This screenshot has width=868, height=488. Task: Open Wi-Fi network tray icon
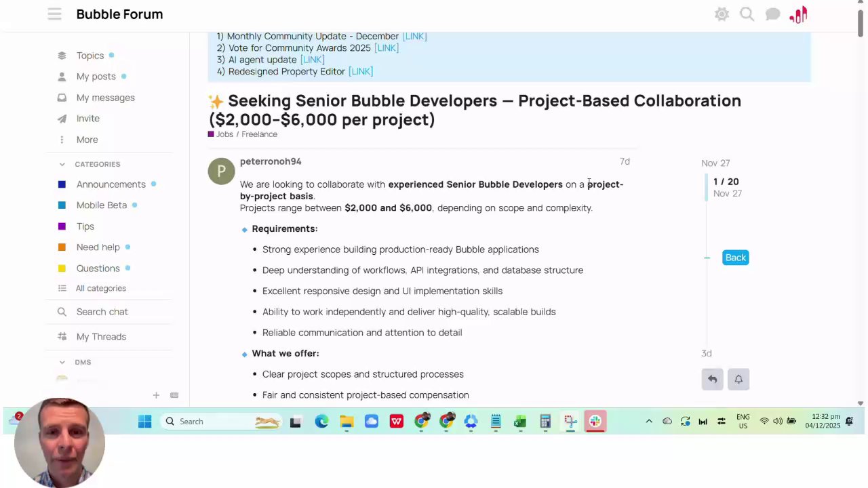tap(764, 422)
